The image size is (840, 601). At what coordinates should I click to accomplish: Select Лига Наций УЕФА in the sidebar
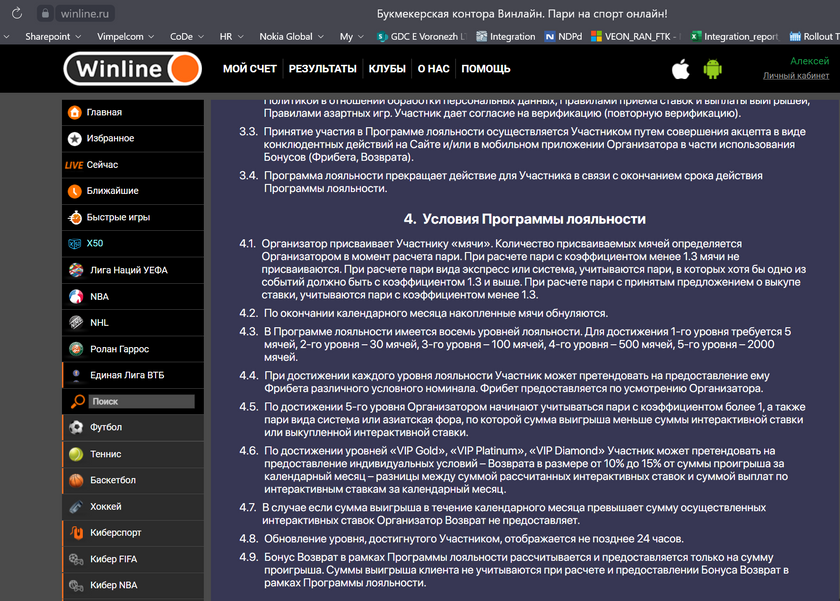[133, 270]
